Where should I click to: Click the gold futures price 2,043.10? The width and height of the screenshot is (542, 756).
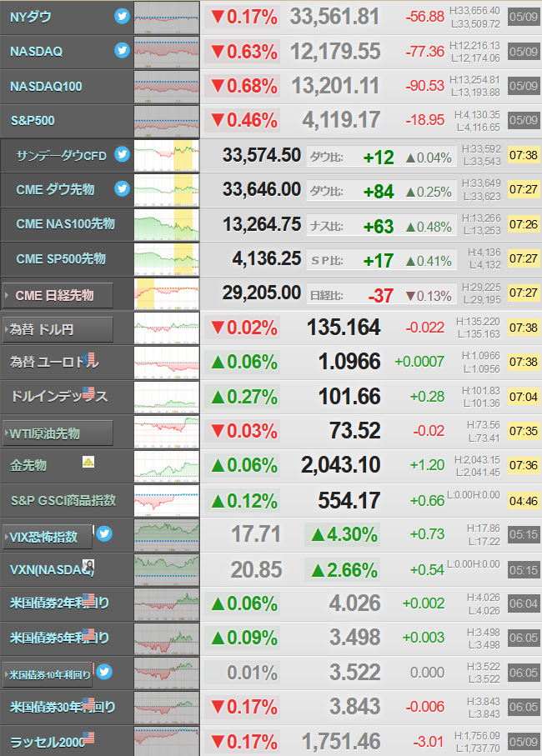click(x=341, y=465)
